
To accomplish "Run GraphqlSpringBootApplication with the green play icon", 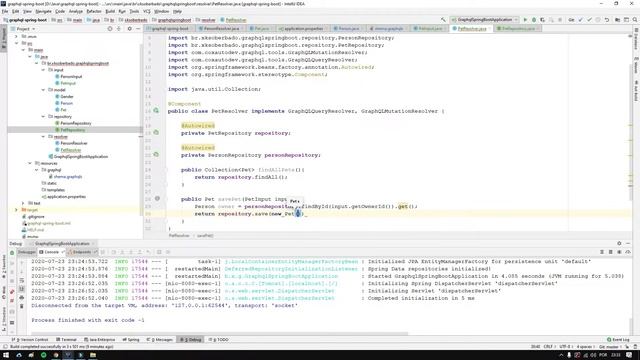I will pyautogui.click(x=525, y=20).
